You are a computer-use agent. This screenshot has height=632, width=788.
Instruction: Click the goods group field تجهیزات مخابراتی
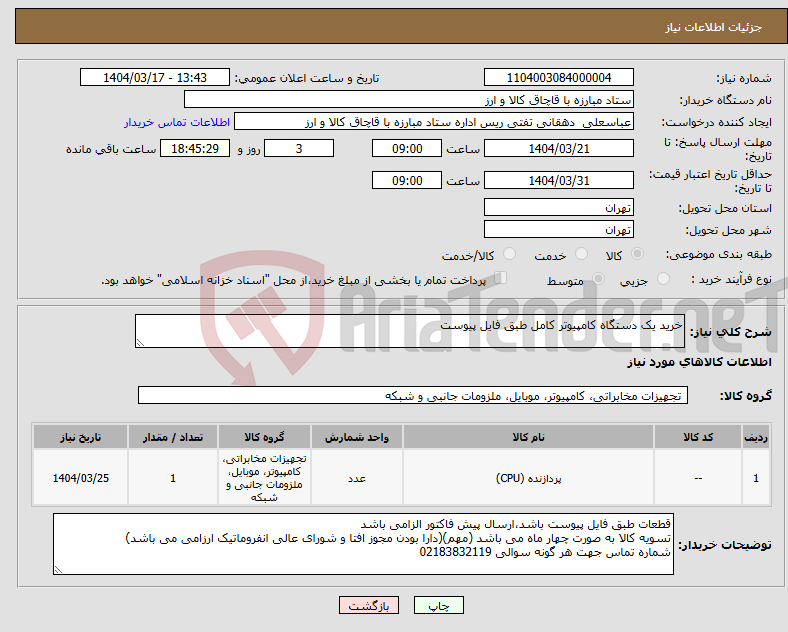point(413,395)
